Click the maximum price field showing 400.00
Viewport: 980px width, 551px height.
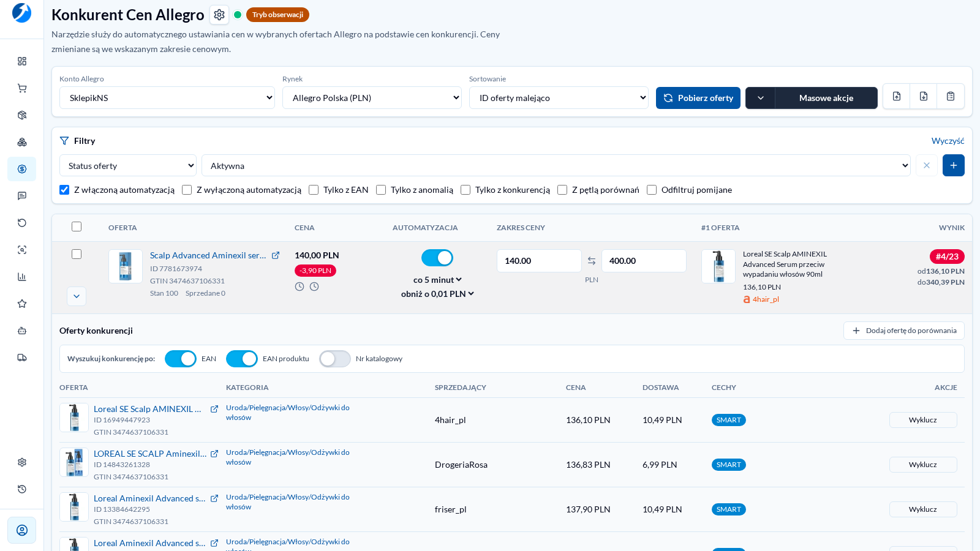point(644,261)
